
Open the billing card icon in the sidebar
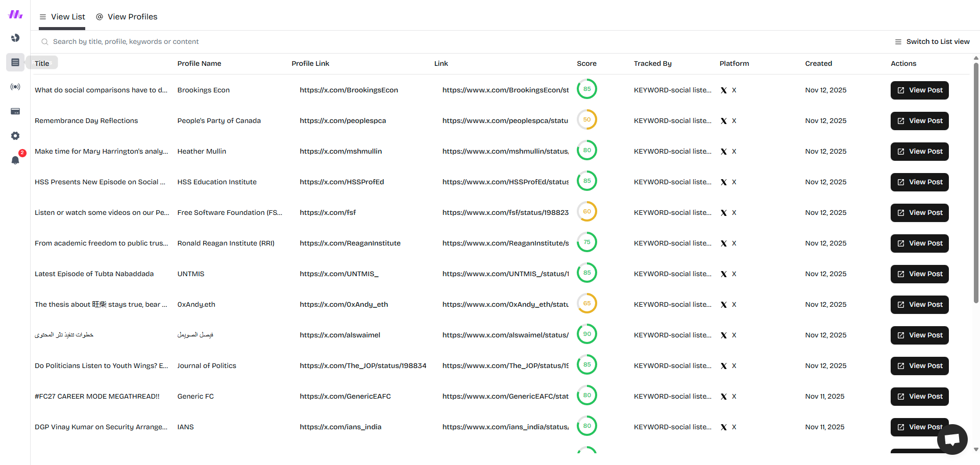pos(15,111)
